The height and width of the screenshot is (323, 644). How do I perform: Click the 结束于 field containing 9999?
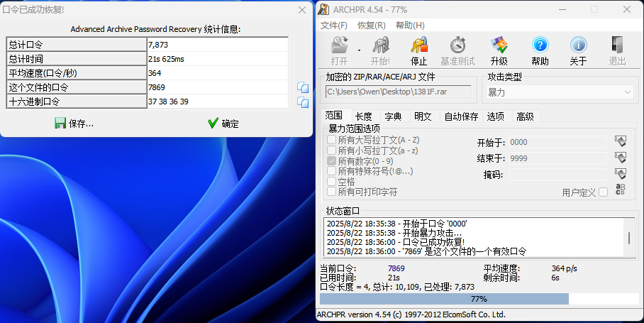coord(557,158)
